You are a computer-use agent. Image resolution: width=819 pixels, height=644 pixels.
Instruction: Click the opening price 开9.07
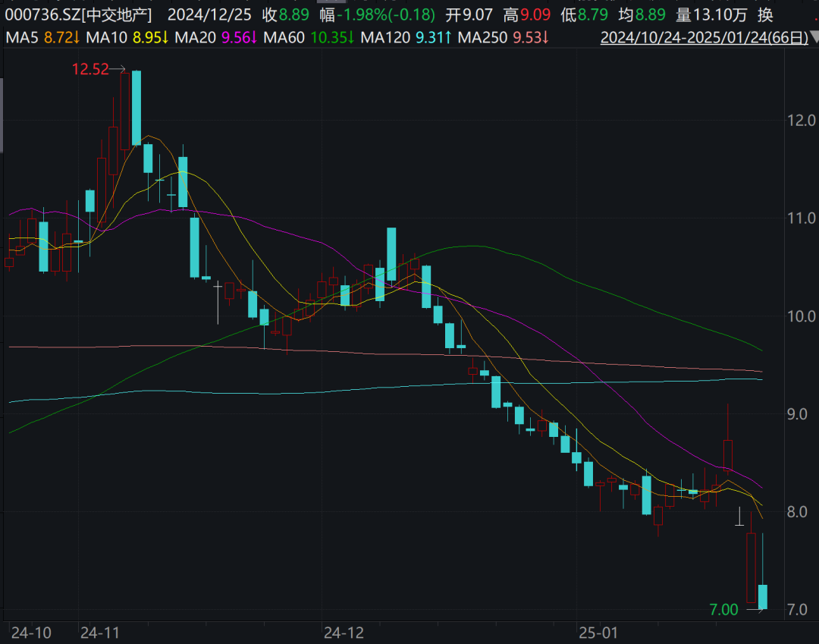[x=469, y=14]
